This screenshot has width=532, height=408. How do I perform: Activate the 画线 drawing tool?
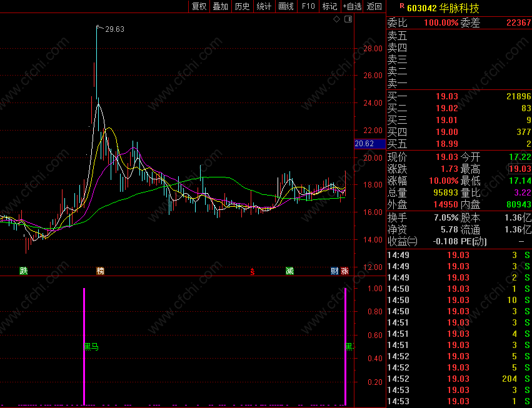[x=286, y=6]
